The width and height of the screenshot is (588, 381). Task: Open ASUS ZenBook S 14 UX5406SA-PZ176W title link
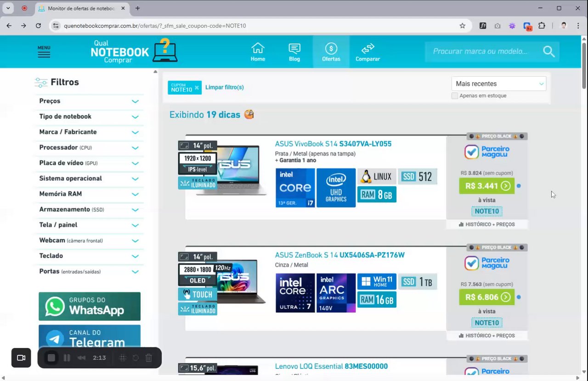click(x=339, y=255)
